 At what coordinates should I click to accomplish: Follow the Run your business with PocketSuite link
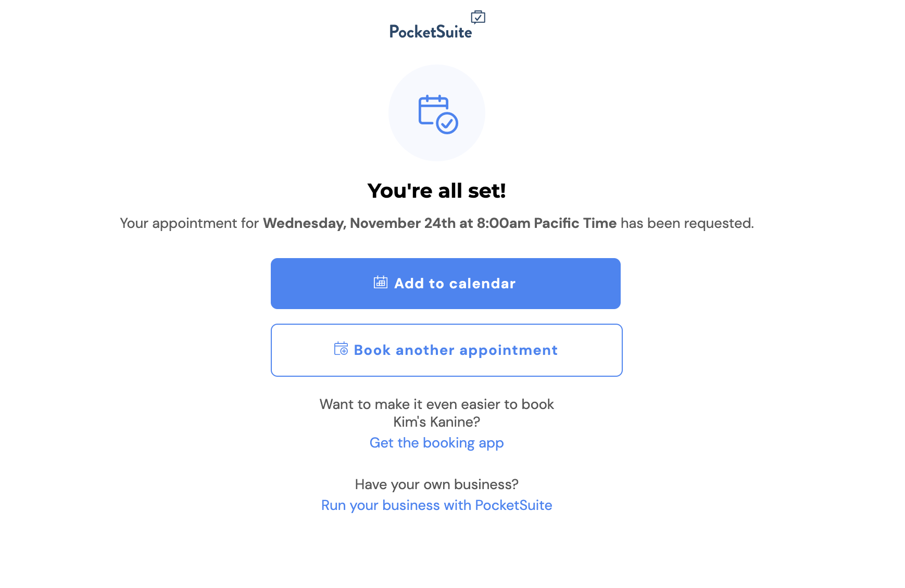pos(436,505)
